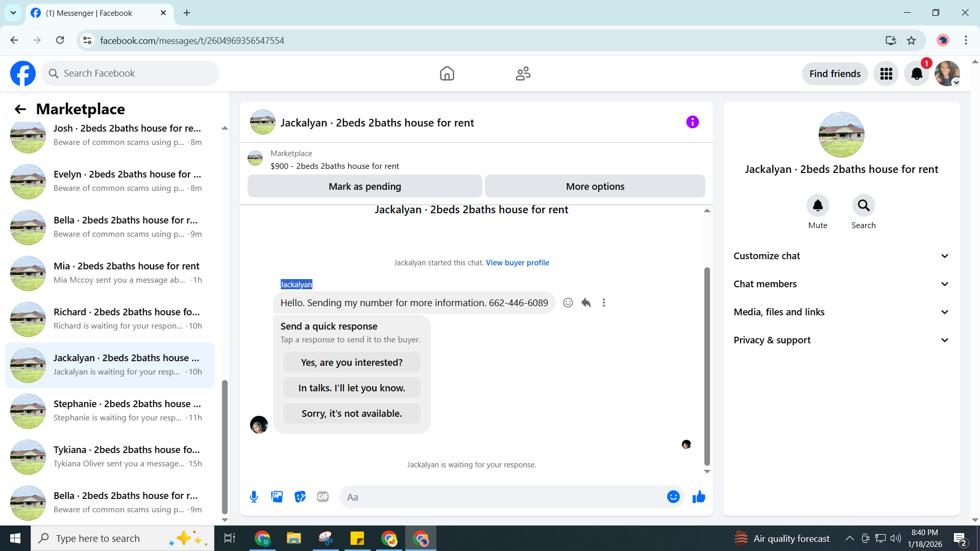Expand the Customize chat section

[x=841, y=256]
